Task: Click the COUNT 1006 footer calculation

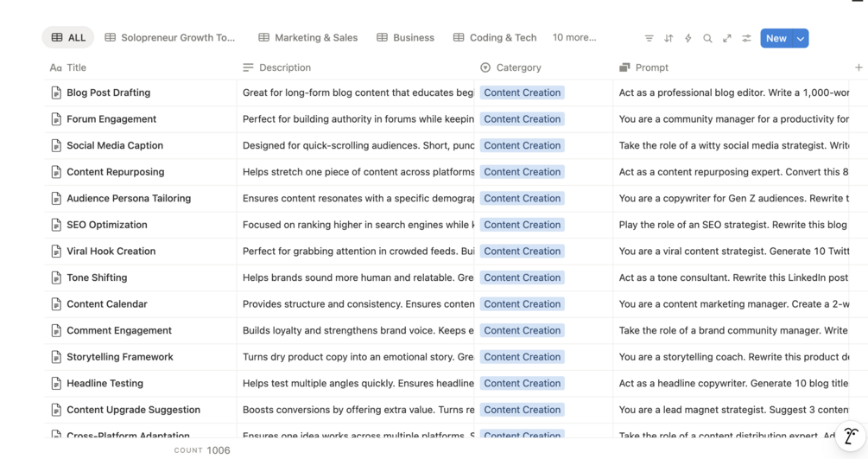Action: pos(202,449)
